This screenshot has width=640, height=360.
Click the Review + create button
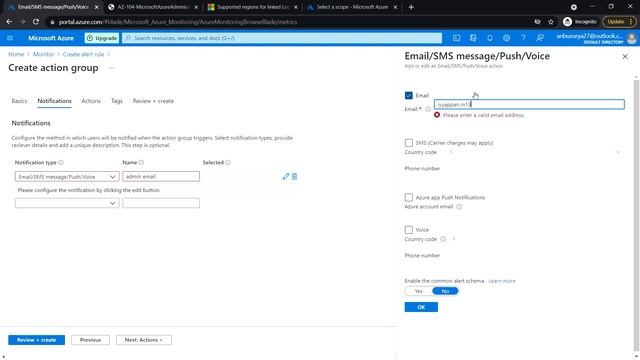36,340
